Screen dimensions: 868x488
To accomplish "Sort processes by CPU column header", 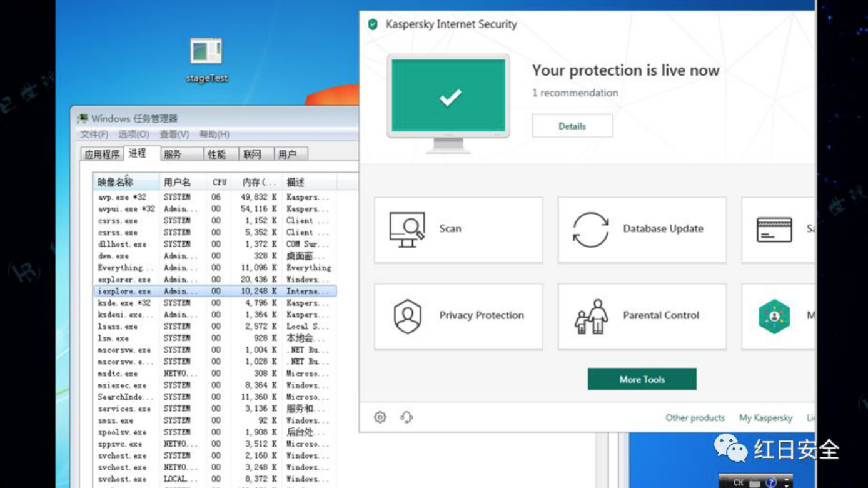I will (220, 182).
